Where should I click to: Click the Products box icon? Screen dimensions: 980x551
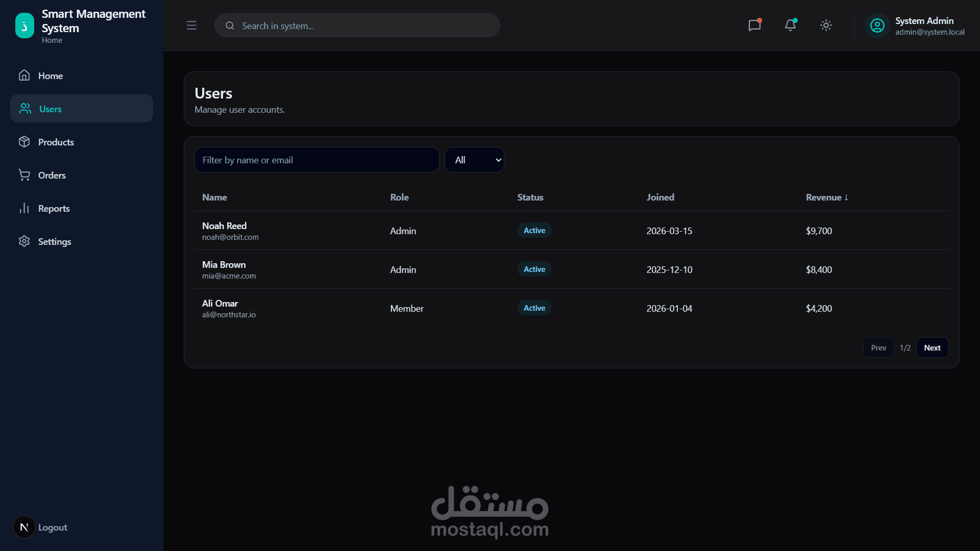point(24,142)
